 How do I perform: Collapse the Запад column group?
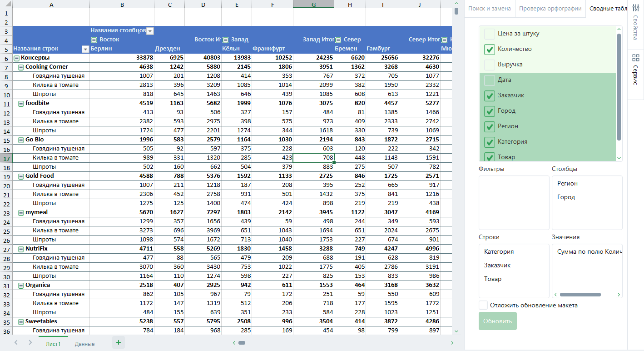click(x=226, y=40)
